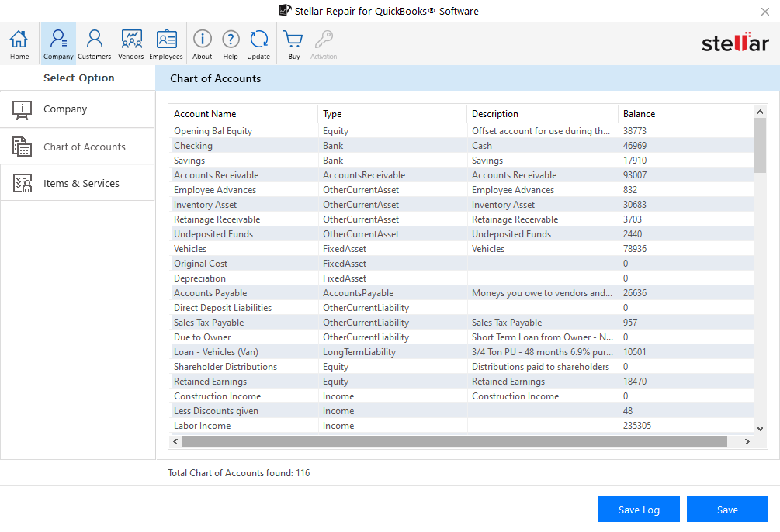Select the Sales Tax Payable account name

(209, 323)
